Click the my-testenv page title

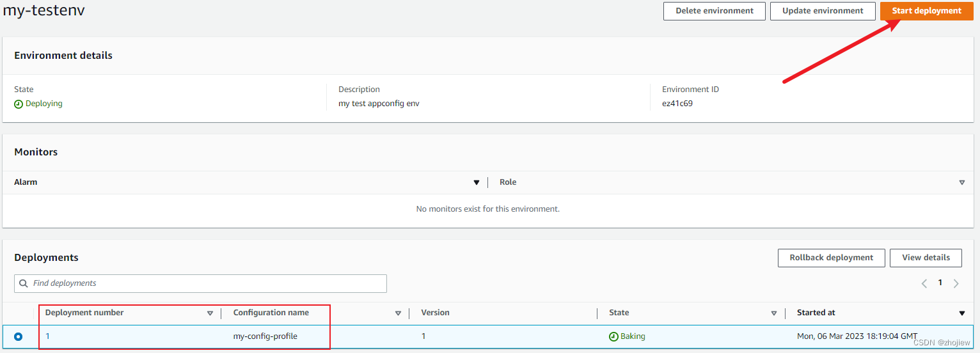click(43, 11)
